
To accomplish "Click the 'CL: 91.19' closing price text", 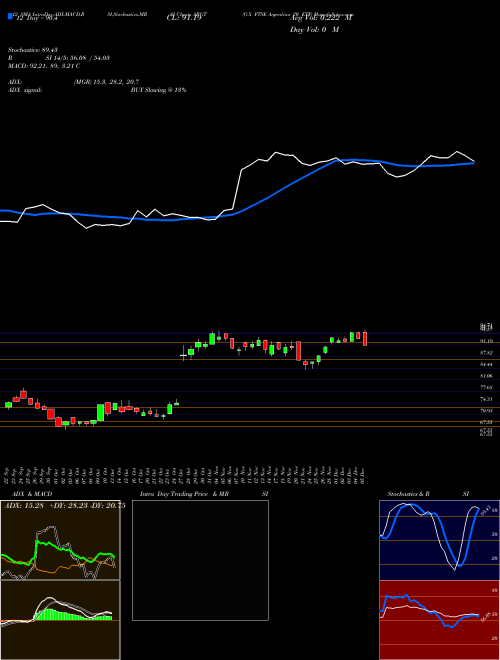I will [x=185, y=19].
